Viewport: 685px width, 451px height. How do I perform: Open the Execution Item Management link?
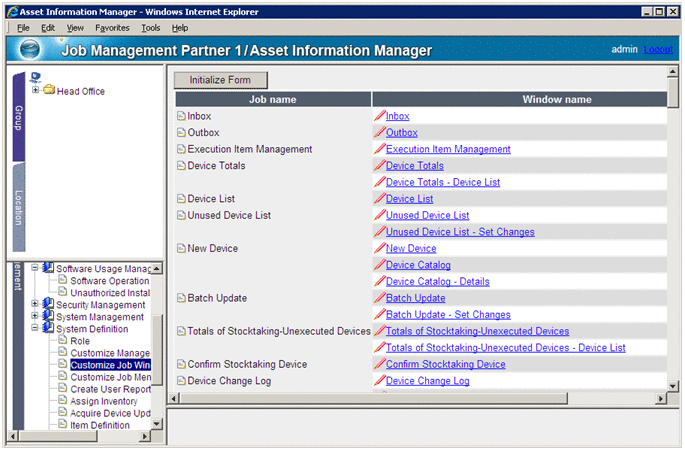447,149
